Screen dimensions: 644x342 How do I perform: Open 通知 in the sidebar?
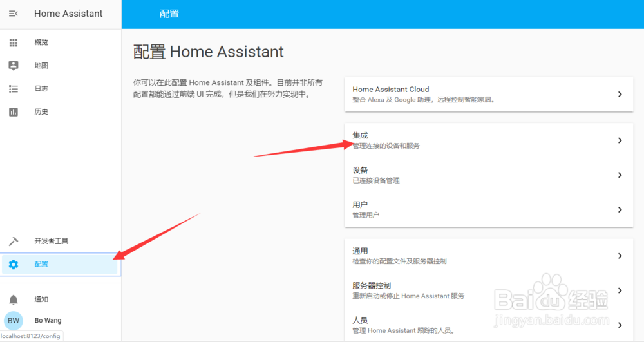pos(61,299)
